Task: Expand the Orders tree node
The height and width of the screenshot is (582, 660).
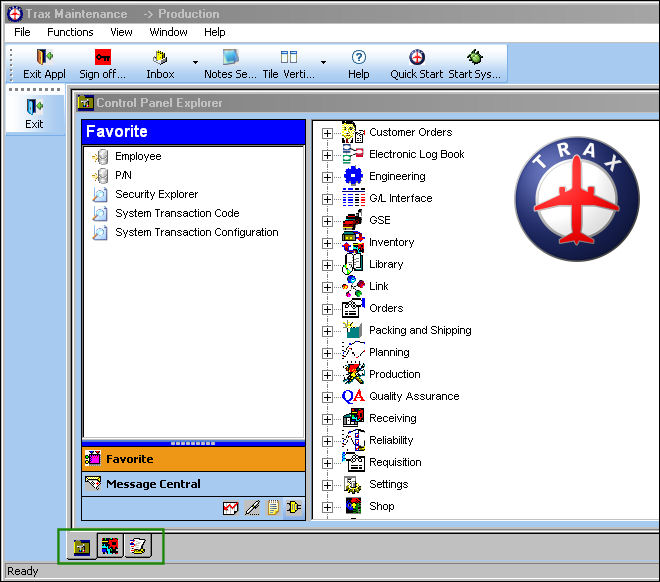Action: click(327, 309)
